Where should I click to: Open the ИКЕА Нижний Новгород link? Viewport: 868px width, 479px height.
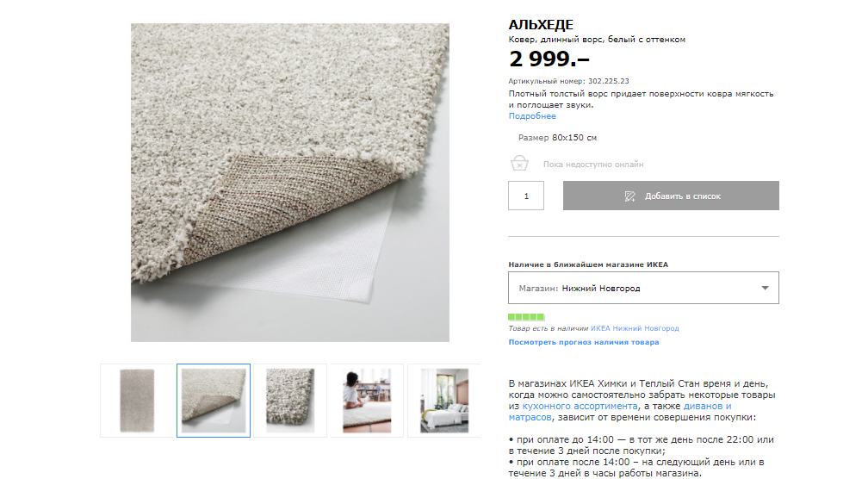point(635,328)
